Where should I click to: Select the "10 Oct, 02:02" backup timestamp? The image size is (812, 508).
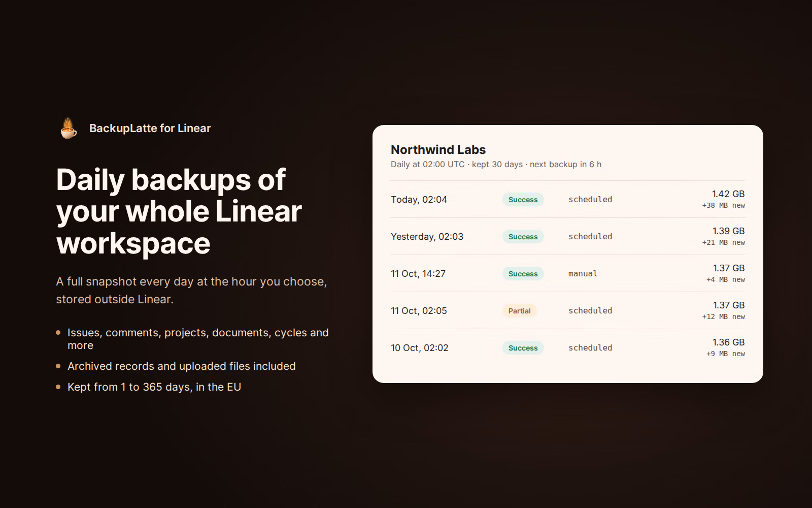[x=420, y=348]
